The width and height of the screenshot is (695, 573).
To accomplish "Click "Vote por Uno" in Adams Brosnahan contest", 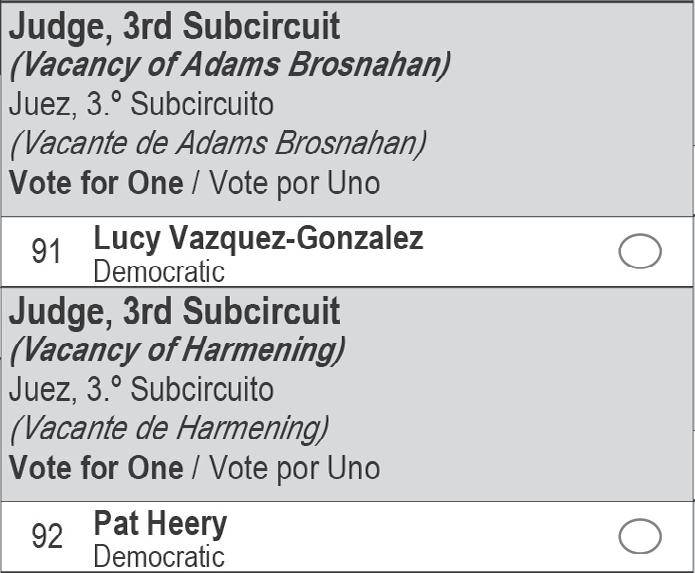I will coord(294,183).
